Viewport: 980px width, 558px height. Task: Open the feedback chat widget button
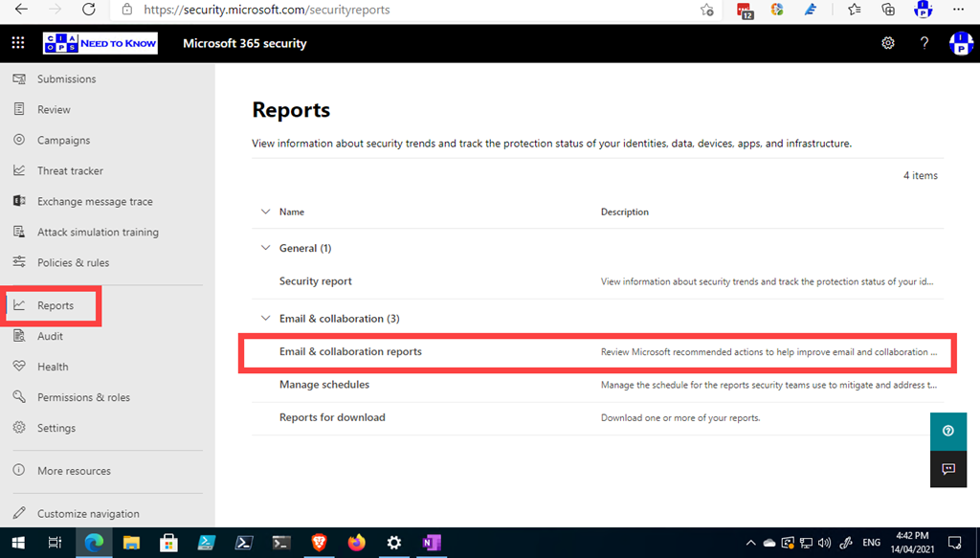(x=947, y=469)
